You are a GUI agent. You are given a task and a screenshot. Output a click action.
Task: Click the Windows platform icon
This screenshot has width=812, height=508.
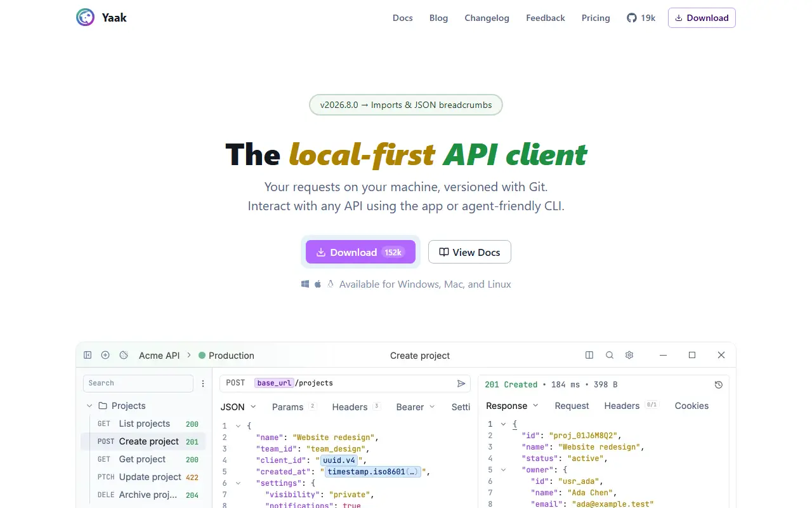pos(305,284)
